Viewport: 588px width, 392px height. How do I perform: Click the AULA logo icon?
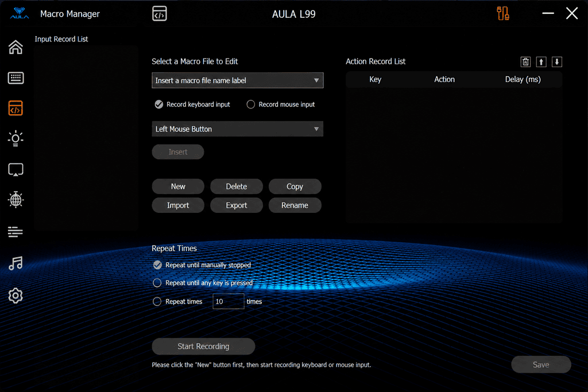19,14
